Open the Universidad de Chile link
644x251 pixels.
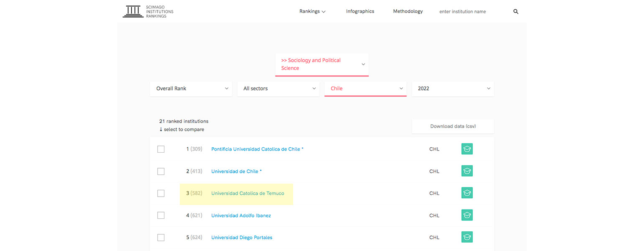pos(237,172)
